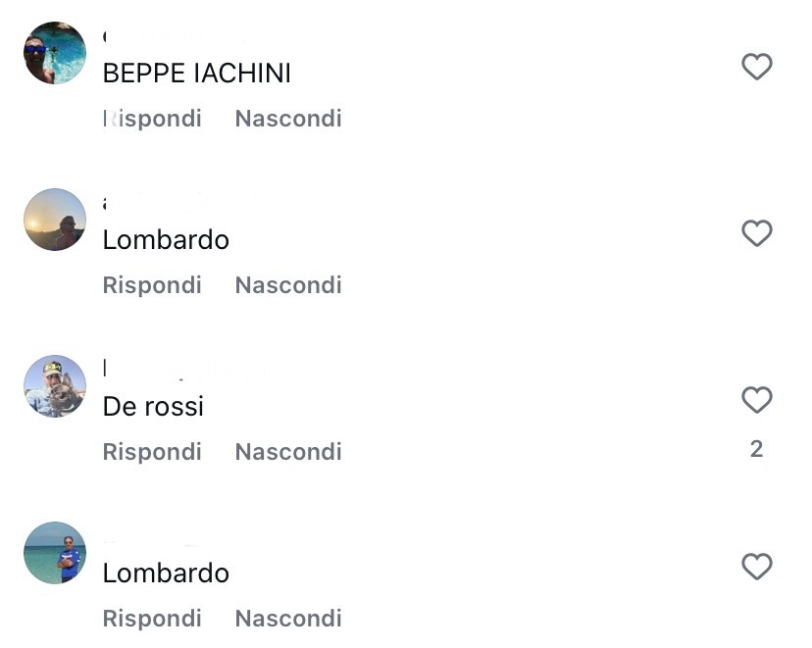Like the Lombardo comment beside the sunset avatar
This screenshot has height=648, width=812.
click(x=756, y=233)
